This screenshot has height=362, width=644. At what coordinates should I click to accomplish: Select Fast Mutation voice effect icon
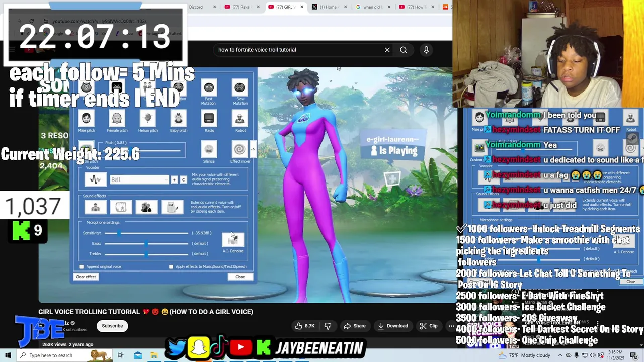209,88
